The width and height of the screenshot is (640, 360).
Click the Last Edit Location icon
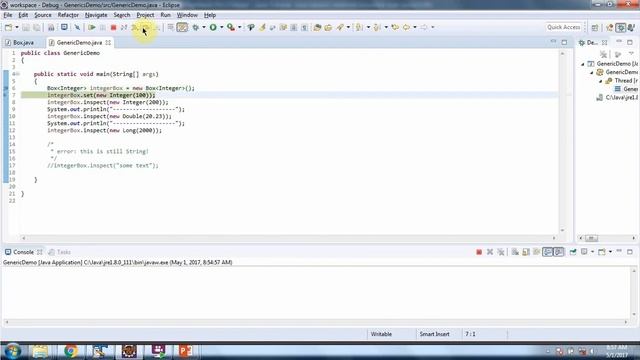395,27
